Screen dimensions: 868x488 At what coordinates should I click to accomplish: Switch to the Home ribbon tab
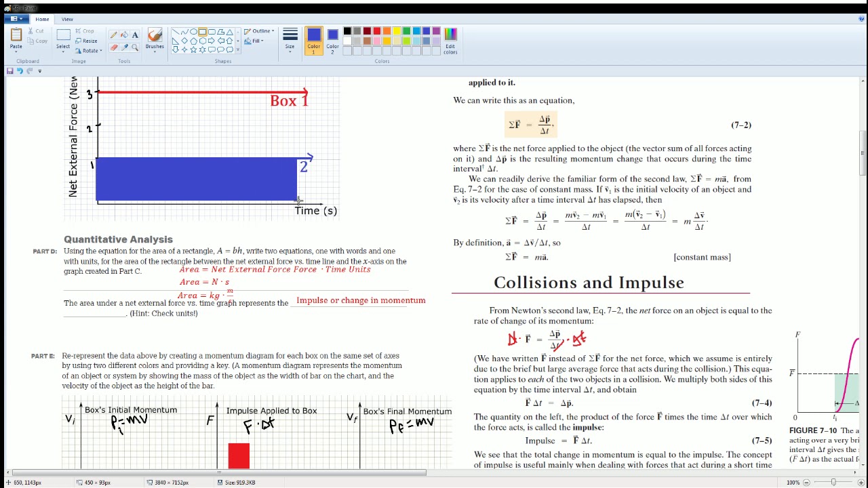42,19
